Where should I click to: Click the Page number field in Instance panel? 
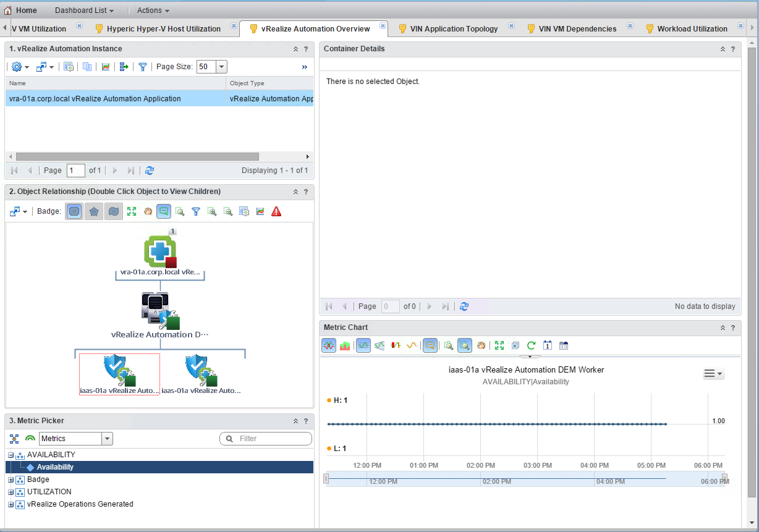[76, 170]
